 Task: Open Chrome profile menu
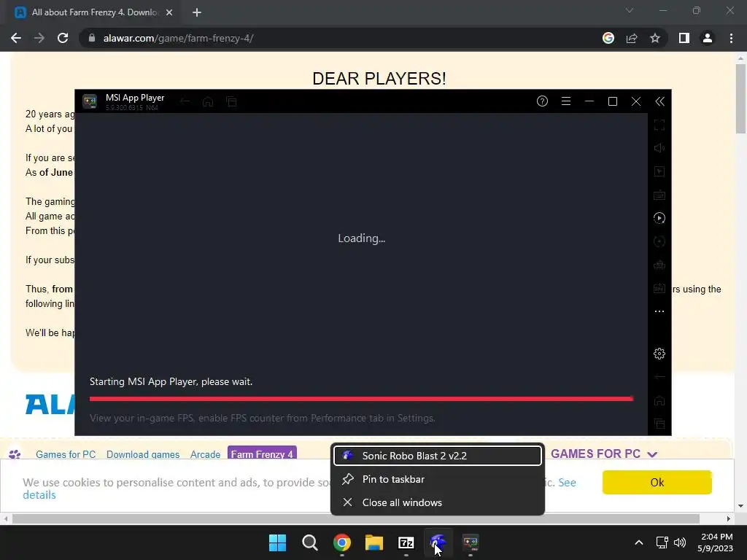coord(708,38)
